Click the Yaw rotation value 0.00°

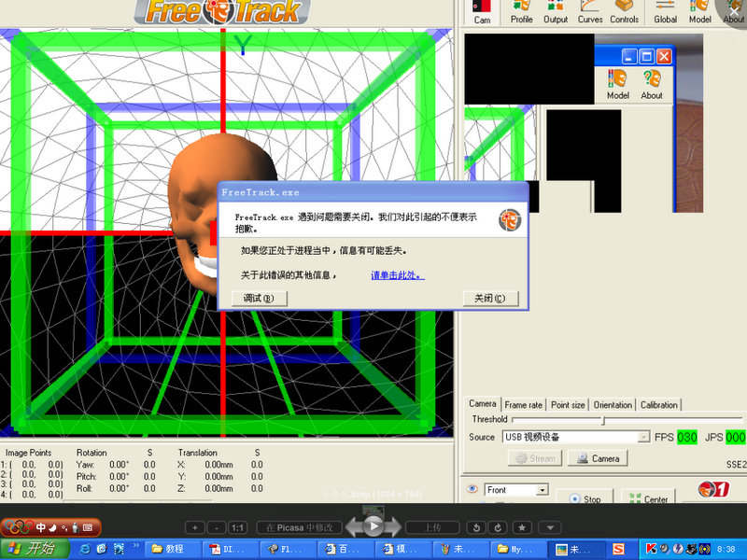click(120, 464)
